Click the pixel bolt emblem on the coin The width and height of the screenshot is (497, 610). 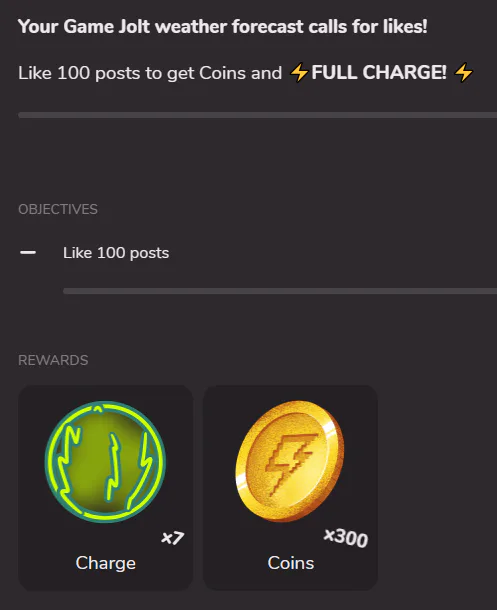click(291, 463)
